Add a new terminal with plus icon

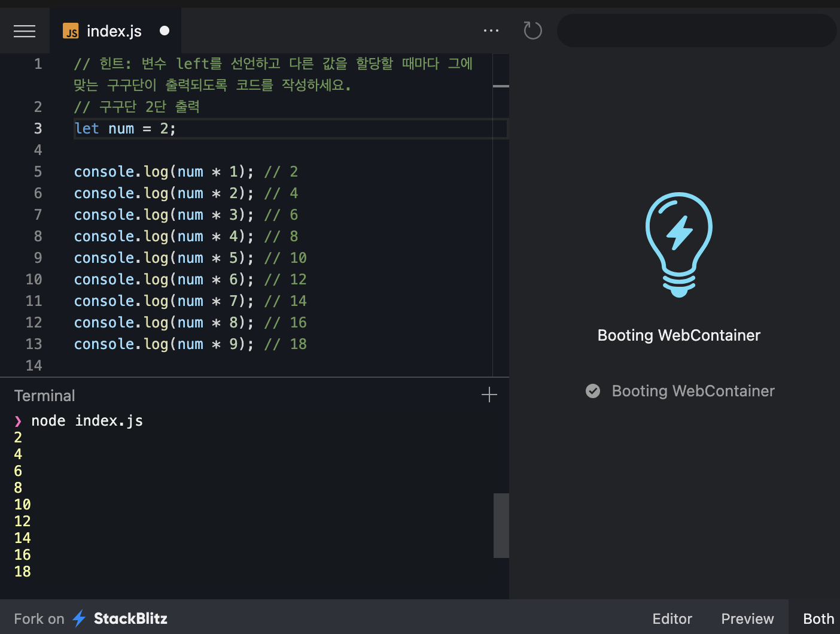(x=489, y=395)
